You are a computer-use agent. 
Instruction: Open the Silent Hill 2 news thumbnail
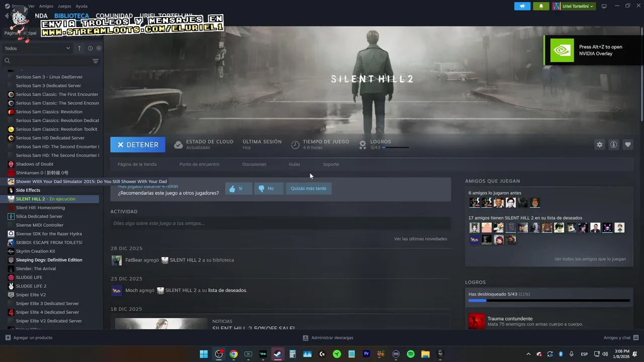(x=161, y=324)
